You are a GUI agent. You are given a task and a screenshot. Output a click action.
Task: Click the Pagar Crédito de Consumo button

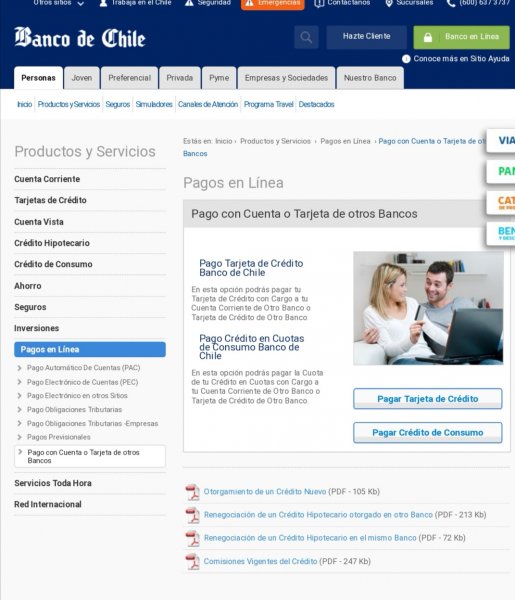point(428,432)
